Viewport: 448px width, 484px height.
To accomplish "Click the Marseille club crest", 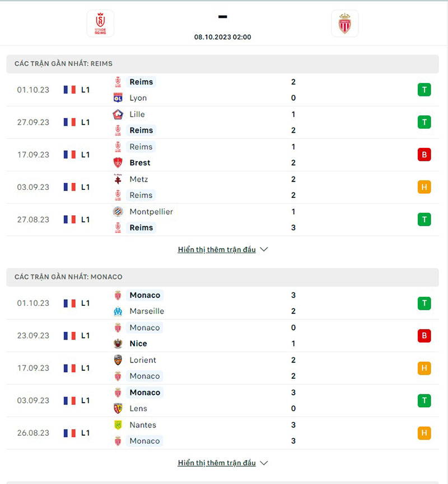I will tap(119, 311).
